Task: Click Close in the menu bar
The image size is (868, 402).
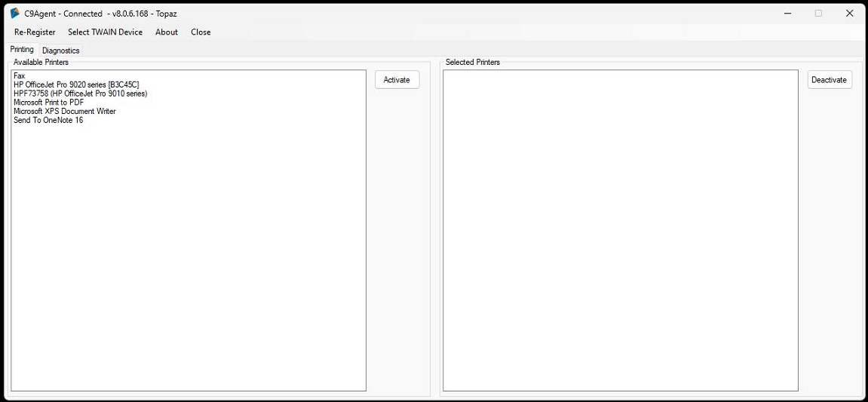Action: pos(201,32)
